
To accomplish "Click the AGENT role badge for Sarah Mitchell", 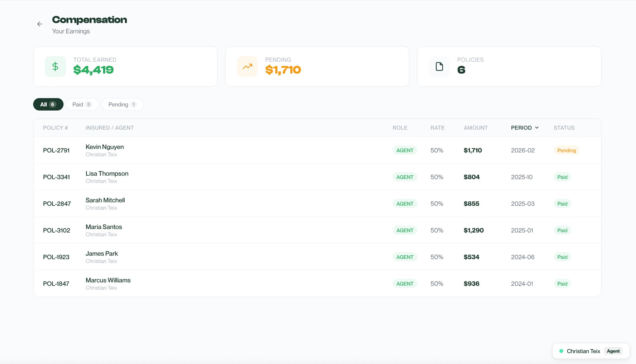I will [405, 204].
